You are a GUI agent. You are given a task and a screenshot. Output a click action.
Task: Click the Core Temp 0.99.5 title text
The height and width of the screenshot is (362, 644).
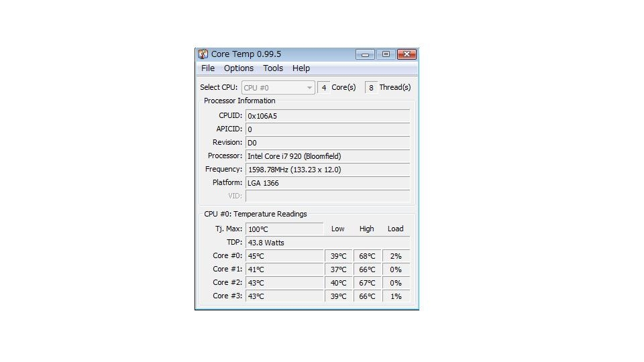pyautogui.click(x=246, y=54)
